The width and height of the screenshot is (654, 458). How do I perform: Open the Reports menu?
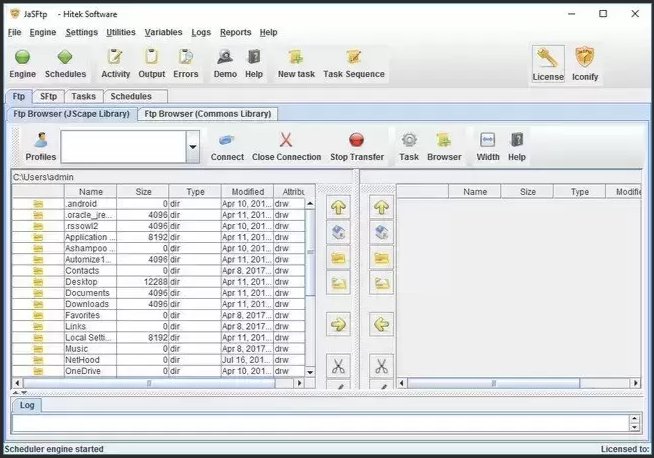click(236, 32)
